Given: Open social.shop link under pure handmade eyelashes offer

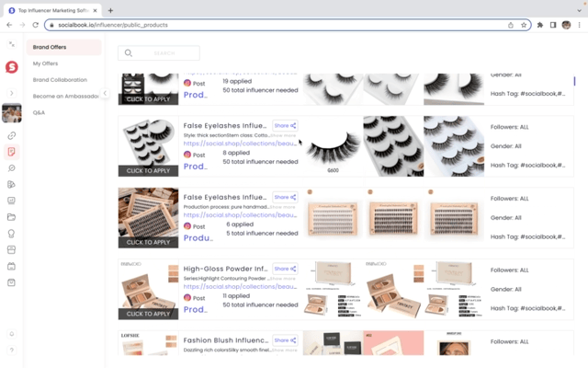Looking at the screenshot, I should coord(240,215).
